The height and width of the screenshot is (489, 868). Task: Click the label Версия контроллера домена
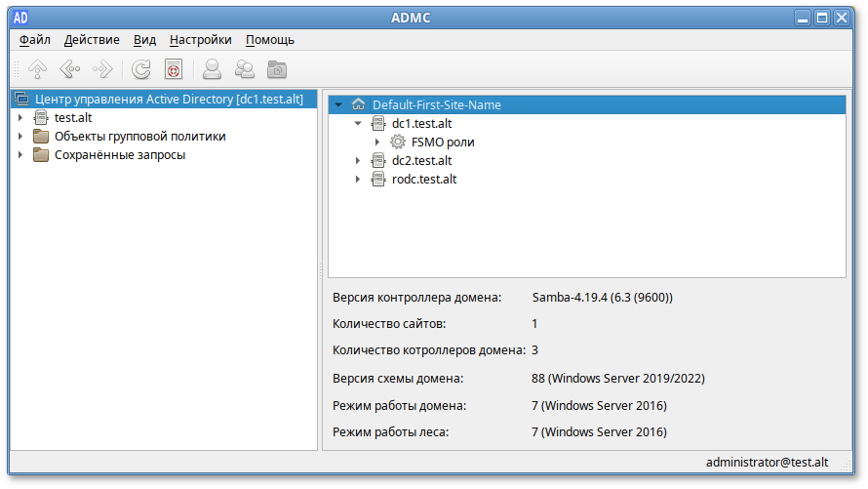[416, 298]
